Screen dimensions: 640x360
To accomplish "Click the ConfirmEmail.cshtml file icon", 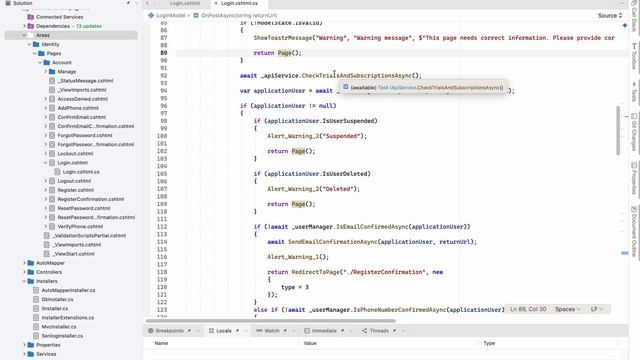I will pos(52,117).
